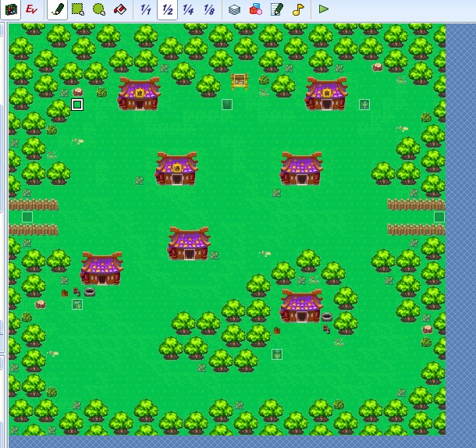
Task: Select event tile below the notice board
Action: [227, 105]
